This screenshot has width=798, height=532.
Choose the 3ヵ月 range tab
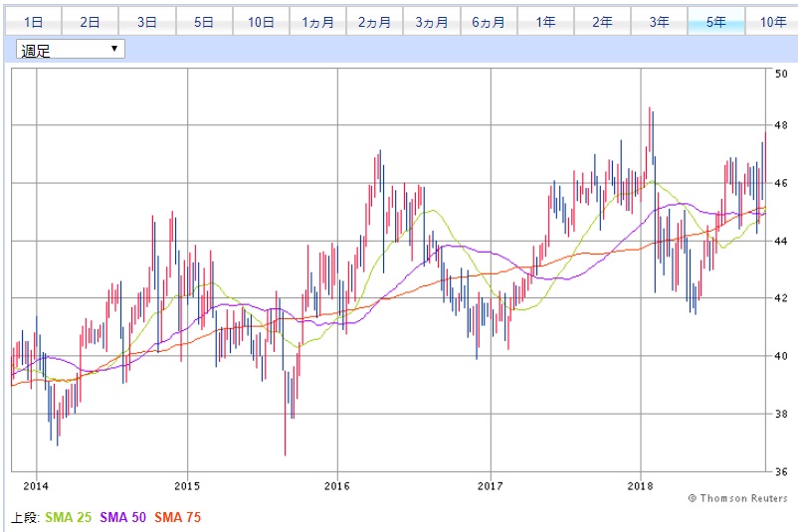click(432, 21)
